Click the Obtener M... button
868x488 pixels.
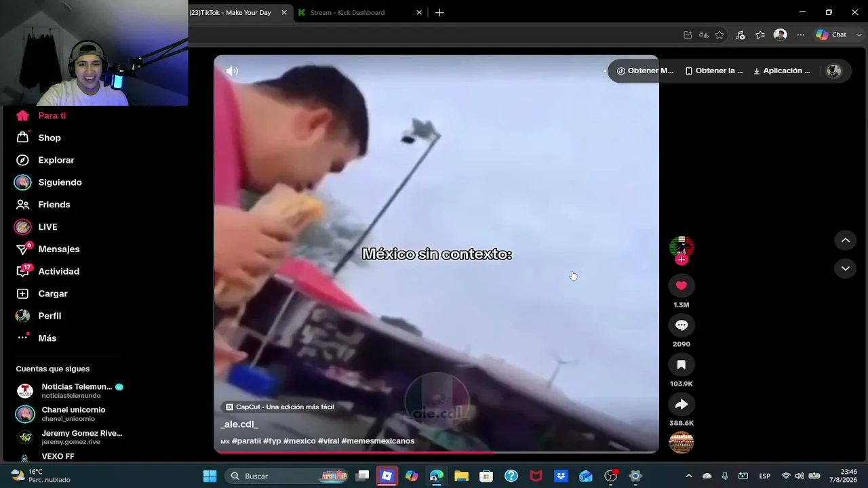coord(645,70)
